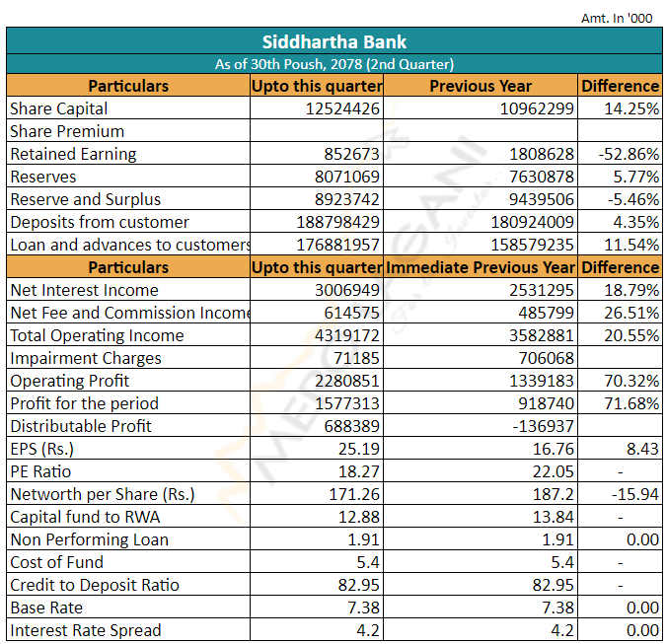This screenshot has width=667, height=644.
Task: Select the Previous Year header cell
Action: [481, 86]
